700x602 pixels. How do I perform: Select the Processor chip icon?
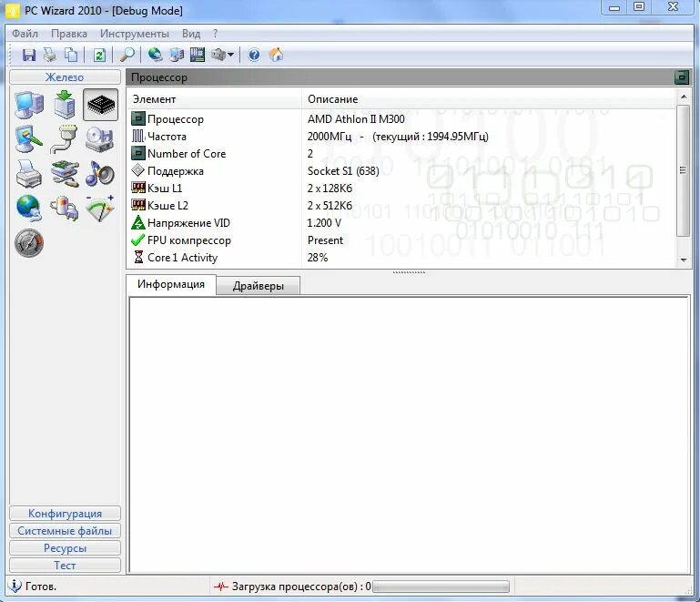100,105
